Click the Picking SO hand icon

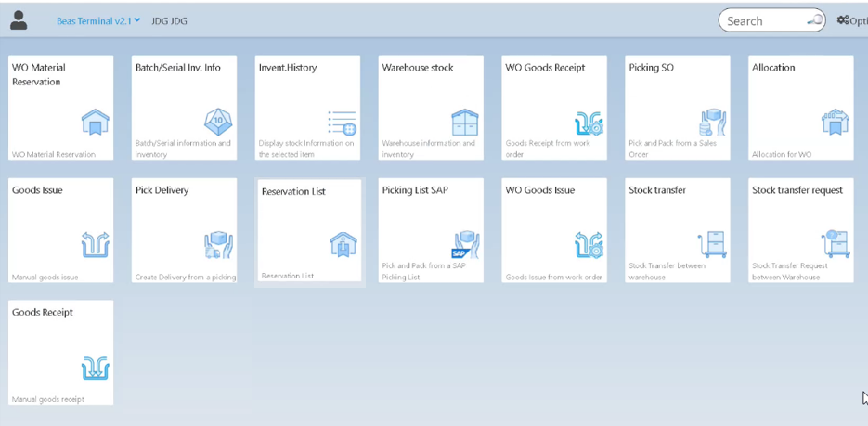pyautogui.click(x=712, y=123)
